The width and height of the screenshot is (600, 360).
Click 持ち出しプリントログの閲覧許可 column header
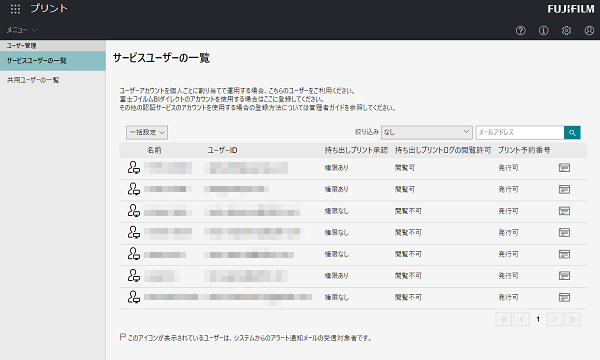443,150
